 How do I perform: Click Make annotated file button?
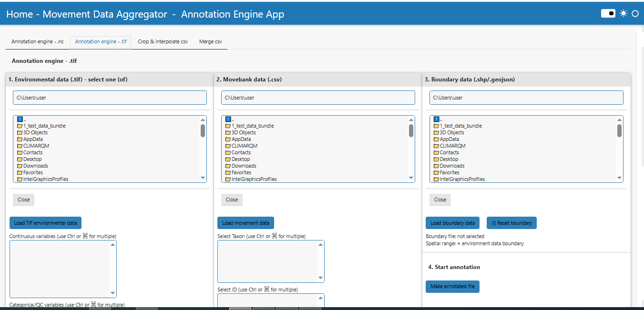coord(453,286)
